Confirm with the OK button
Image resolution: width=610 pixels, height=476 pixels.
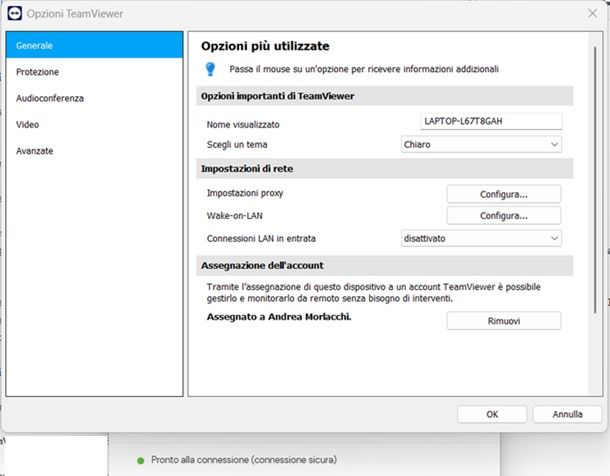tap(492, 414)
